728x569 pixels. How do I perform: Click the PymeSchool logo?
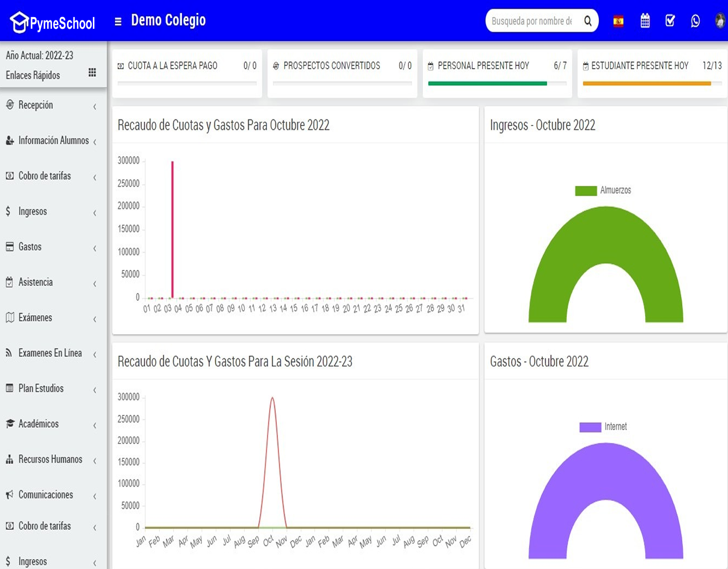tap(53, 23)
